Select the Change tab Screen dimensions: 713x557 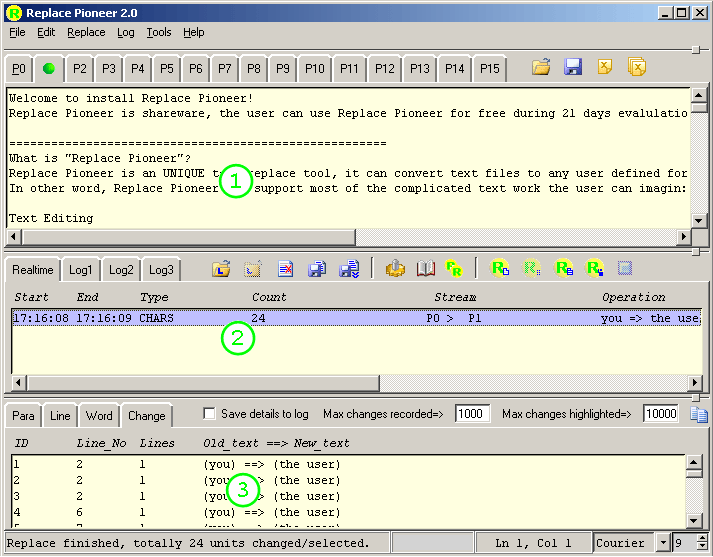click(146, 416)
